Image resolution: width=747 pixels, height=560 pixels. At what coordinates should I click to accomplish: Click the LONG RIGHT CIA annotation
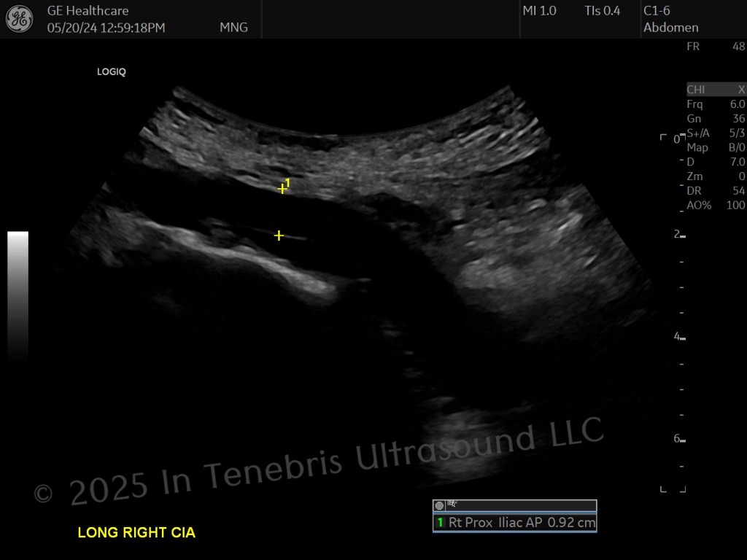pos(136,532)
